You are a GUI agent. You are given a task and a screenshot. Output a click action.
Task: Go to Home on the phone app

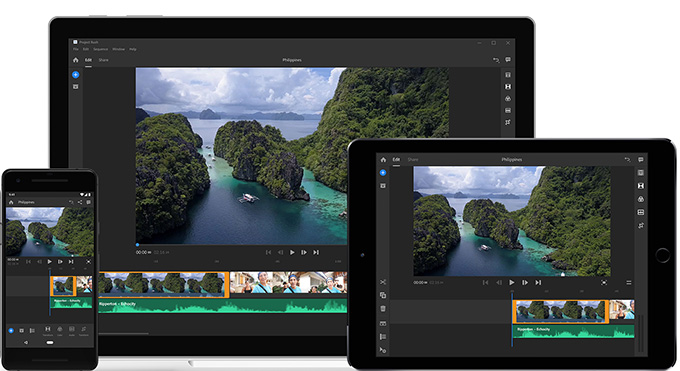coord(11,202)
